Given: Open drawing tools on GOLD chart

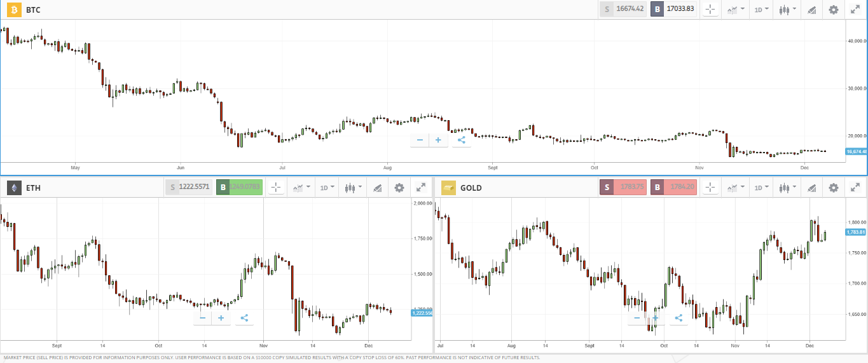Looking at the screenshot, I should tap(811, 188).
